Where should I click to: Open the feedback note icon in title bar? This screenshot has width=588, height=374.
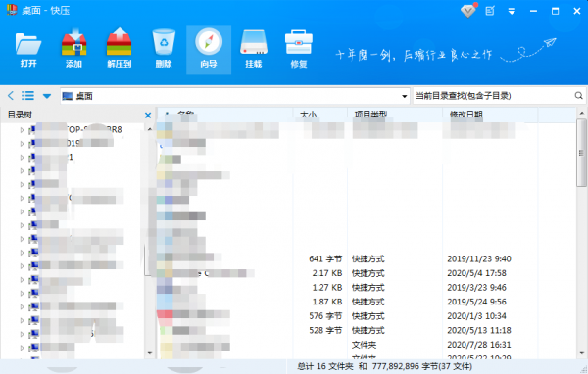coord(490,11)
